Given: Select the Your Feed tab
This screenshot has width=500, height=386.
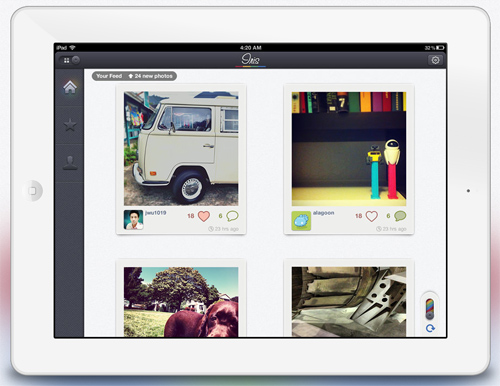Looking at the screenshot, I should pos(109,76).
